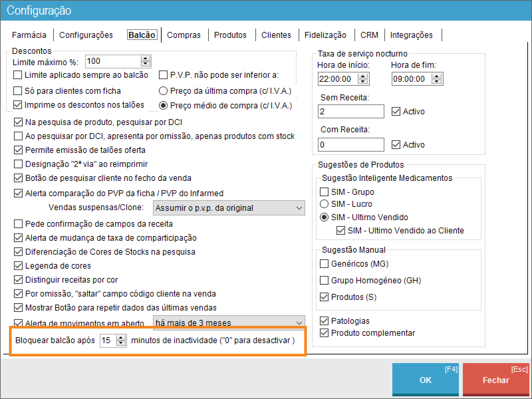Click the OK button

(x=425, y=380)
